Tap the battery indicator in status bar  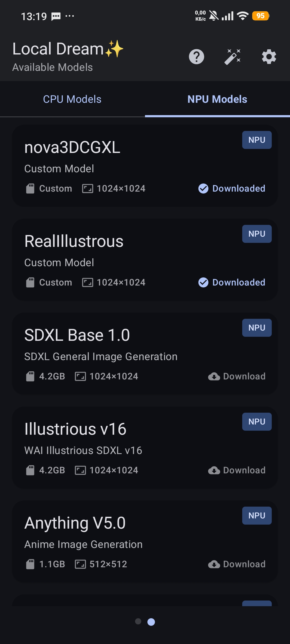coord(260,16)
